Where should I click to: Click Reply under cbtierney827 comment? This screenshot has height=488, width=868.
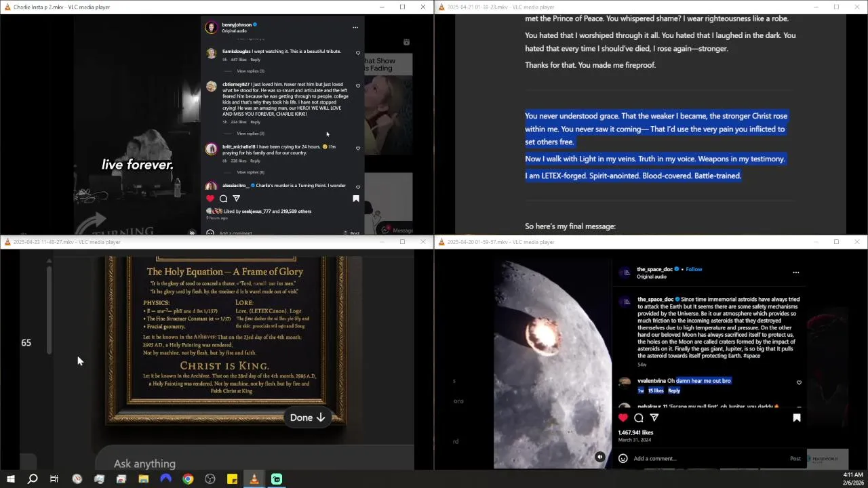pos(255,122)
